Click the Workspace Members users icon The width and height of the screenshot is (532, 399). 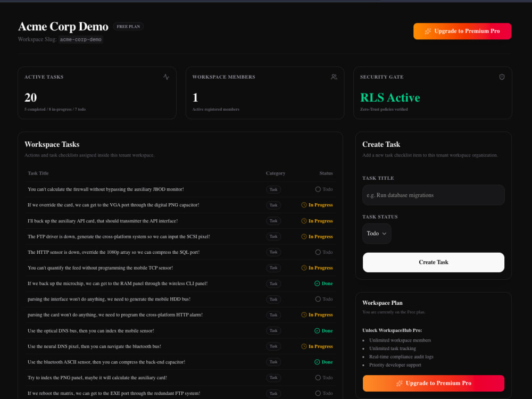click(x=334, y=77)
